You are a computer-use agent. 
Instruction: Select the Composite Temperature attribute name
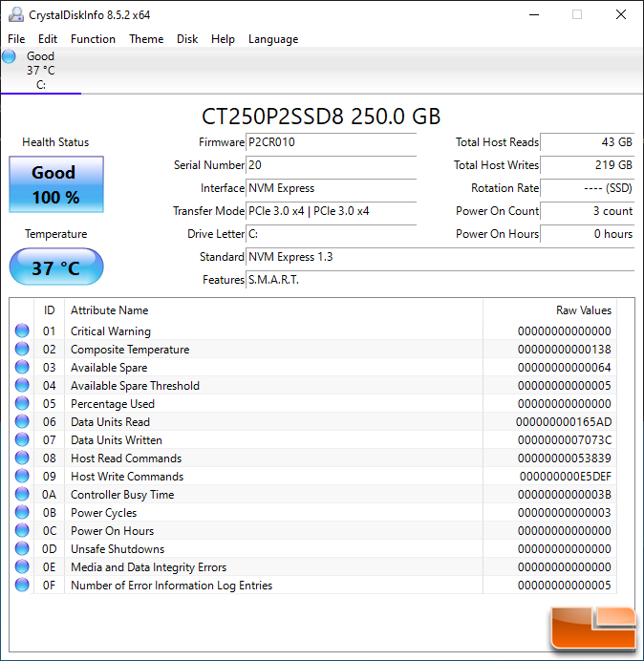click(130, 350)
